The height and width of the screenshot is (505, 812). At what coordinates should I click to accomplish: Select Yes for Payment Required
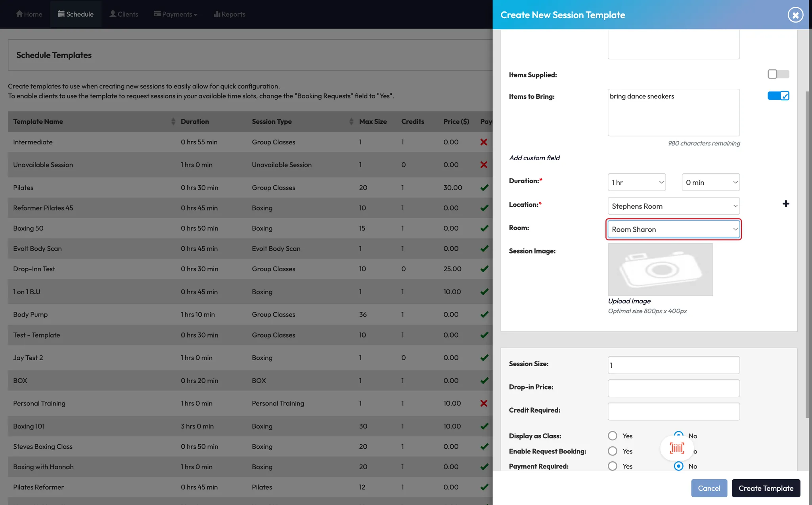[613, 466]
